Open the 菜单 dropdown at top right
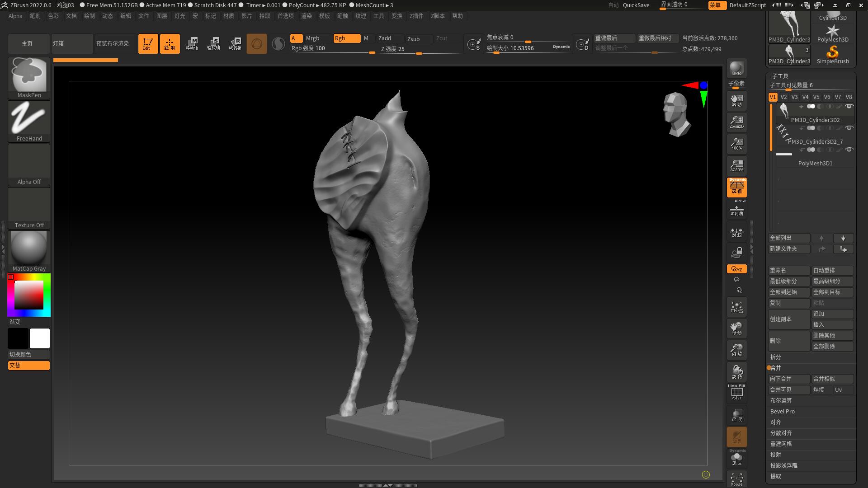The width and height of the screenshot is (868, 488). 717,5
